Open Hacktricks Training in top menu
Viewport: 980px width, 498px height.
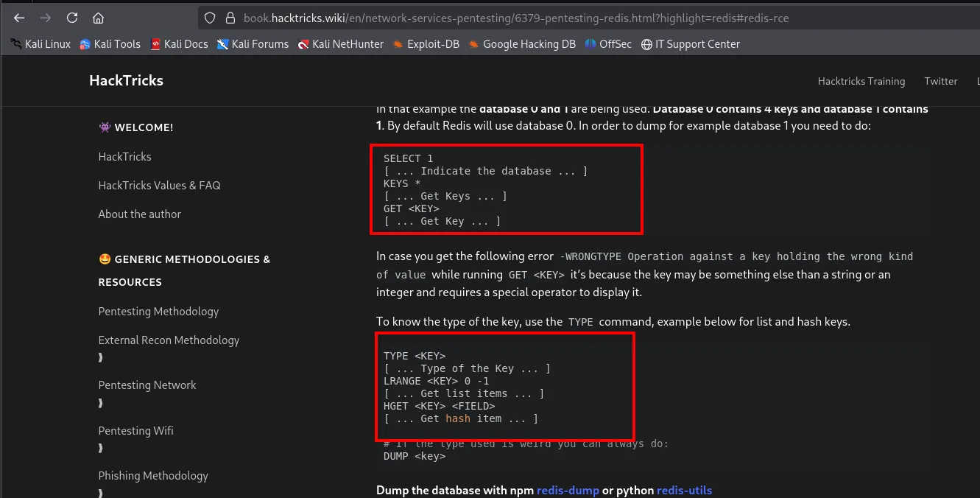861,82
